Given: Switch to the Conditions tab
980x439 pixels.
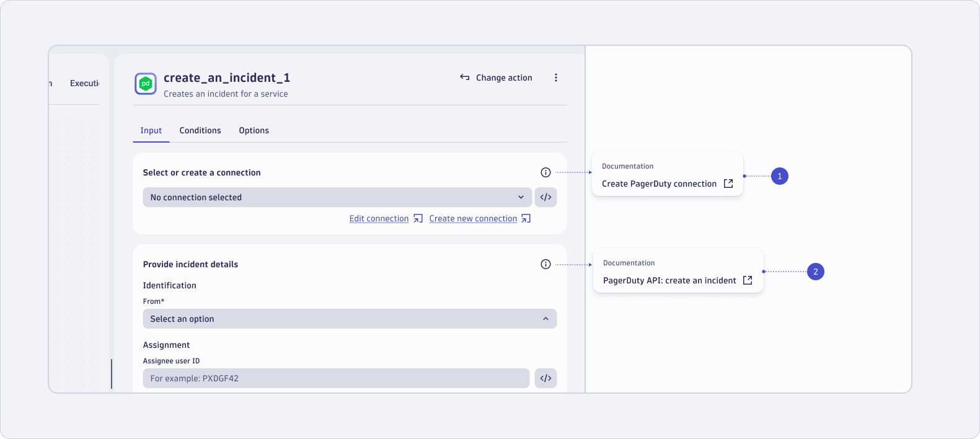Looking at the screenshot, I should coord(200,130).
